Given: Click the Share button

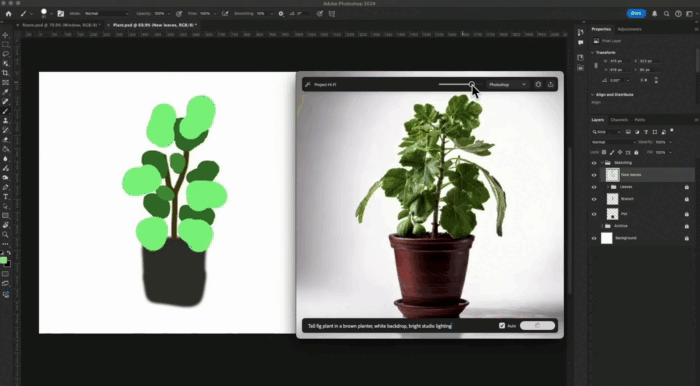Looking at the screenshot, I should [x=636, y=14].
